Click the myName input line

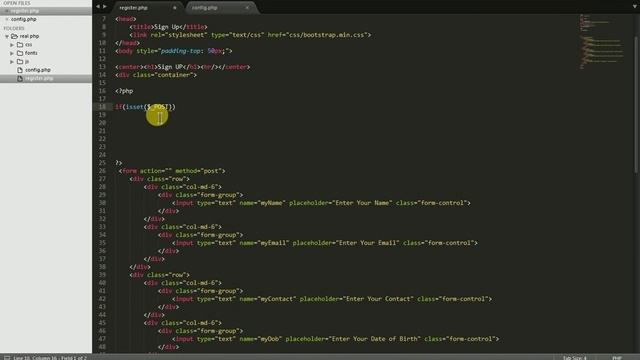(x=321, y=203)
